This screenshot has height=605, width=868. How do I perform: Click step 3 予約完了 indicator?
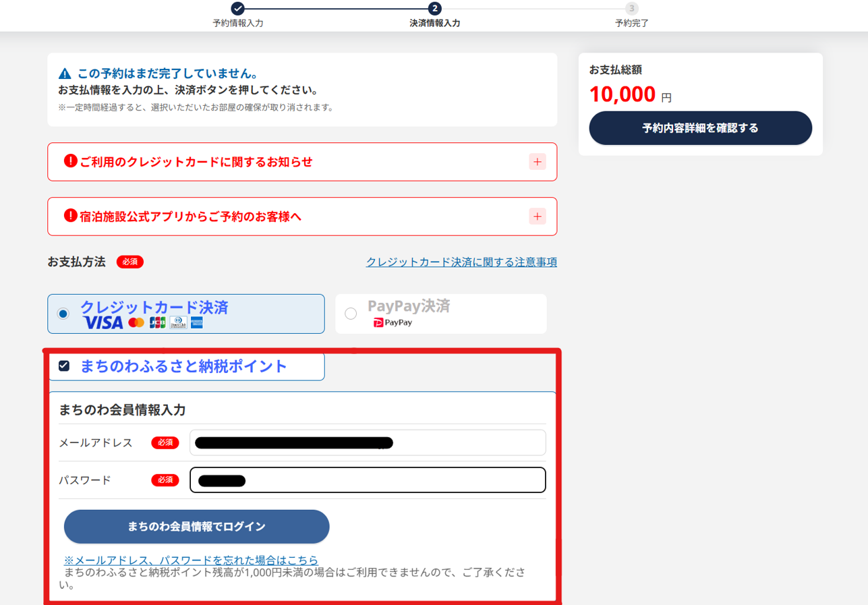pos(631,8)
